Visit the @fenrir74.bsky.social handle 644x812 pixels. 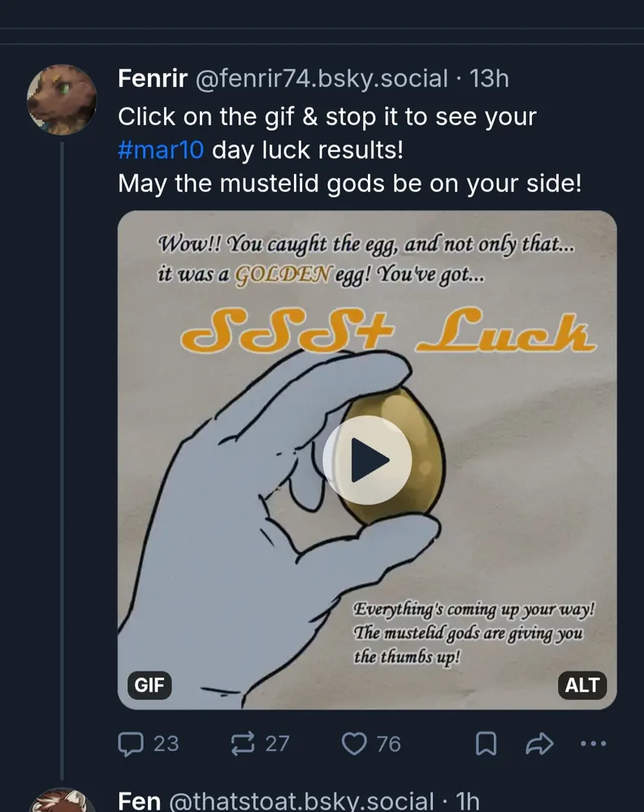(320, 79)
